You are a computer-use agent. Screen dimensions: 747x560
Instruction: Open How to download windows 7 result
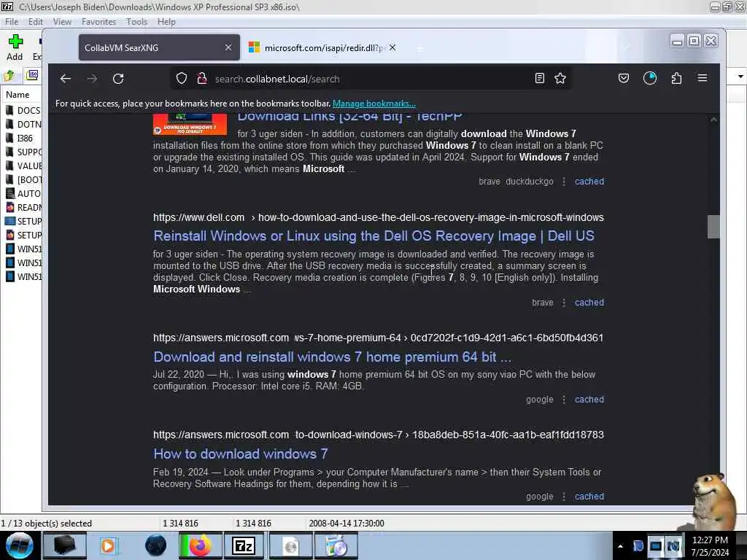(241, 454)
